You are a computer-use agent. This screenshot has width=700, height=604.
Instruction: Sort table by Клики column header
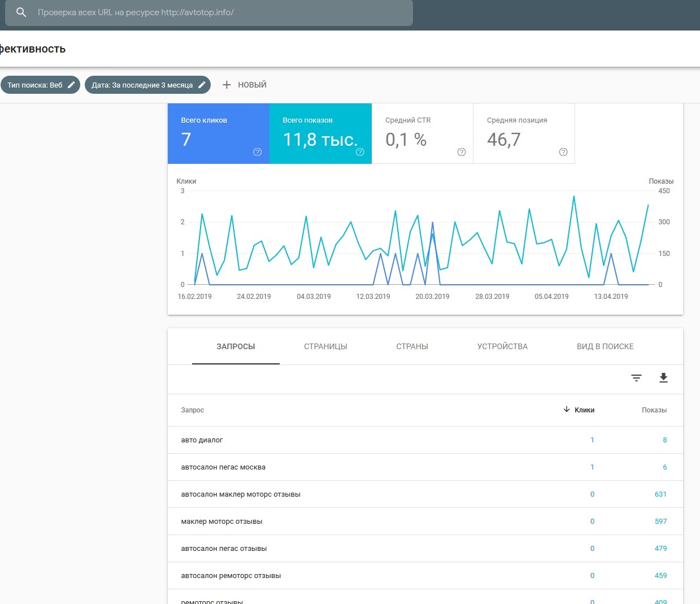(584, 410)
